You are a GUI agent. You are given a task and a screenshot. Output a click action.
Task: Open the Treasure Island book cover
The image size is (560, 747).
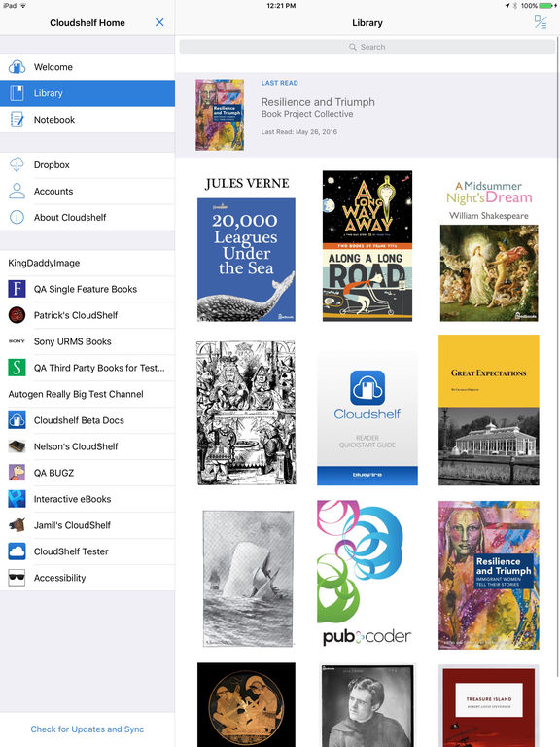(x=489, y=706)
